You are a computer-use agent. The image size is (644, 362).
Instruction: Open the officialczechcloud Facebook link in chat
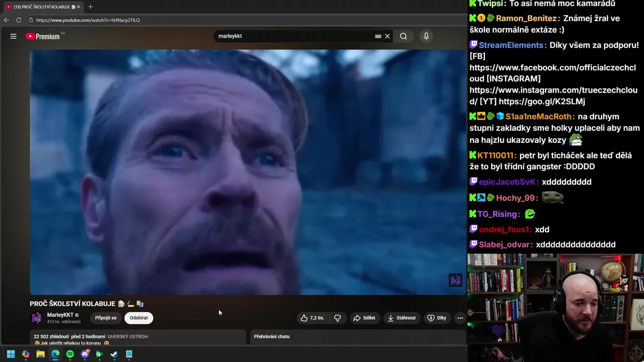[x=552, y=73]
